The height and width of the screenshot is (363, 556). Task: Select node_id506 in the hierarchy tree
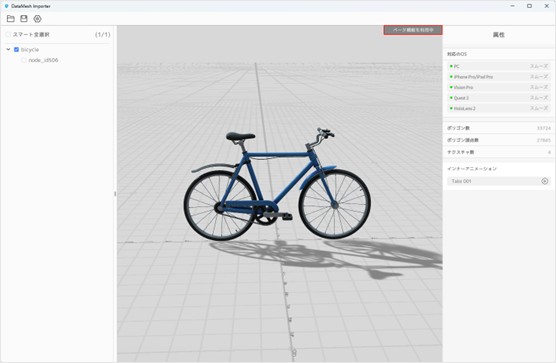43,60
